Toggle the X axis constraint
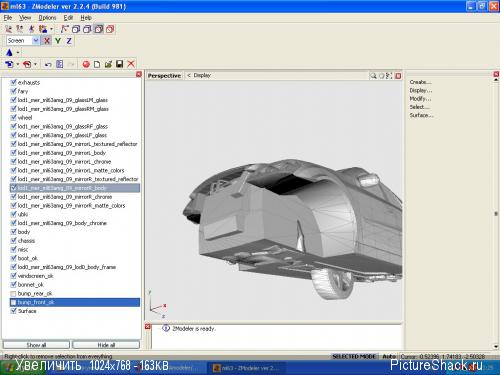The width and height of the screenshot is (500, 375). click(x=47, y=41)
